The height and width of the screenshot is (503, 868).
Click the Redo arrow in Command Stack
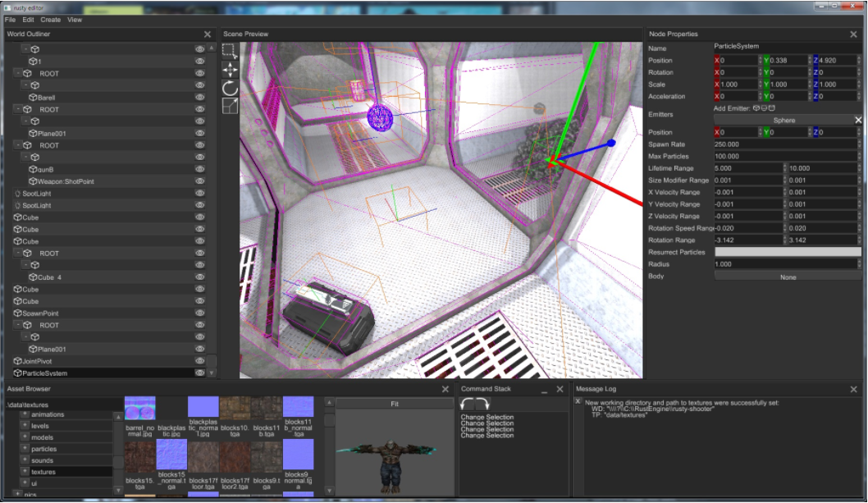[481, 404]
